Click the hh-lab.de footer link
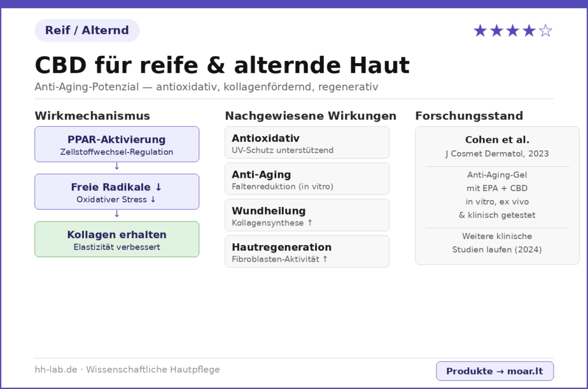Image resolution: width=588 pixels, height=389 pixels. click(x=56, y=369)
